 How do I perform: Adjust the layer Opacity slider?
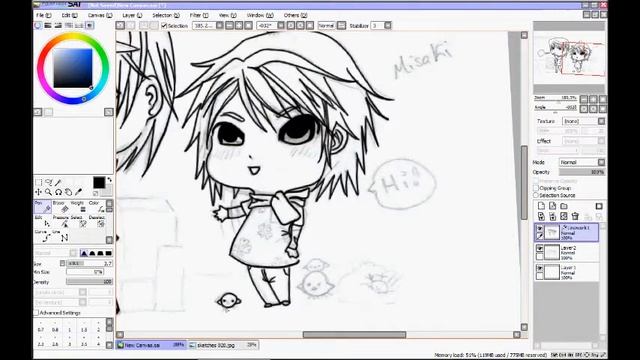coord(582,172)
